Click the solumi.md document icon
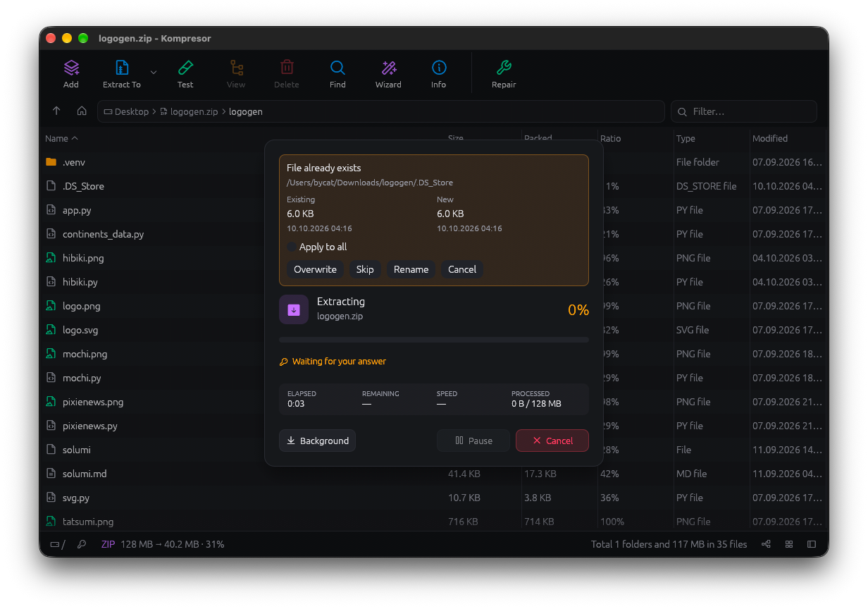 point(51,474)
